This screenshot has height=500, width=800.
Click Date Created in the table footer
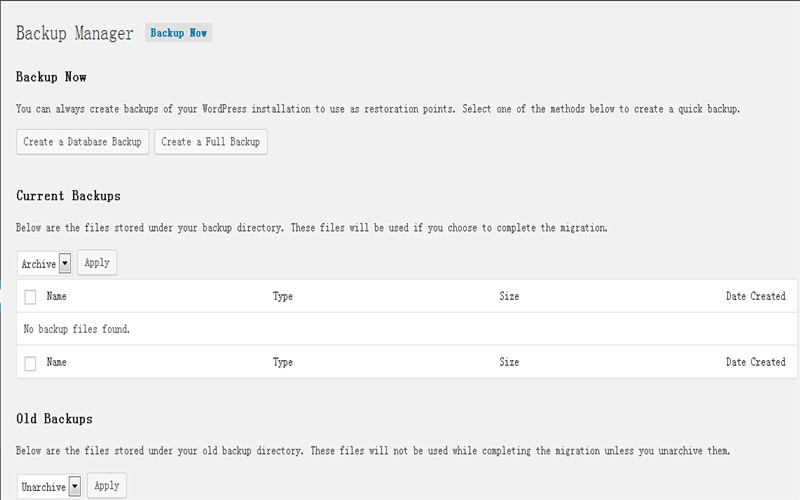click(755, 362)
